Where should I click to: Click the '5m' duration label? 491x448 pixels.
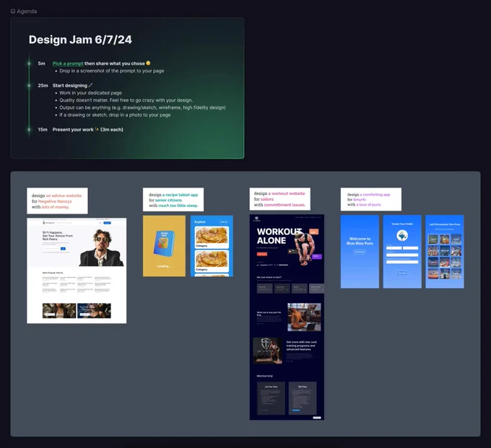click(41, 63)
